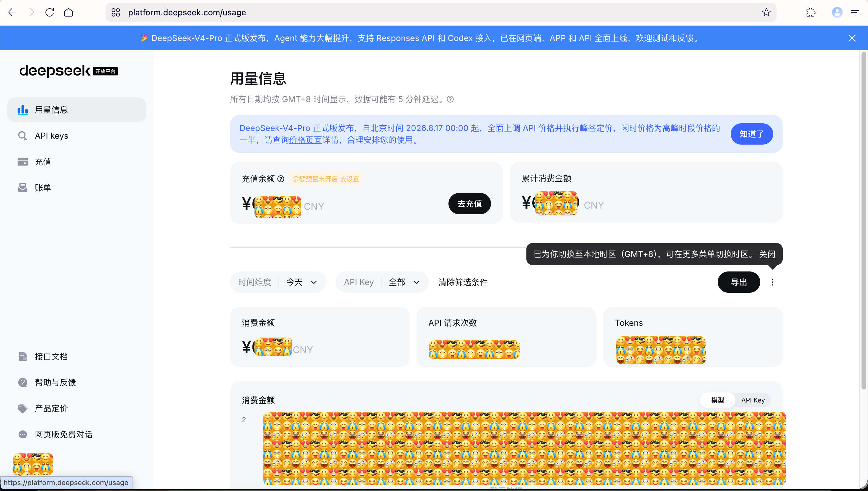This screenshot has height=491, width=868.
Task: Click the 用量信息 page heading
Action: coord(258,78)
